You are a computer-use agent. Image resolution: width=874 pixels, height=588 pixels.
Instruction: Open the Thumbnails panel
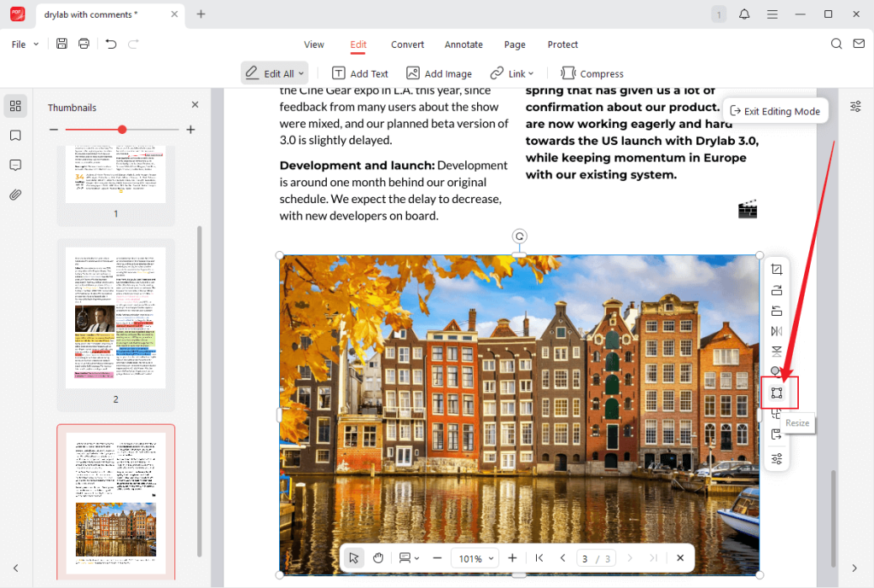click(x=15, y=106)
